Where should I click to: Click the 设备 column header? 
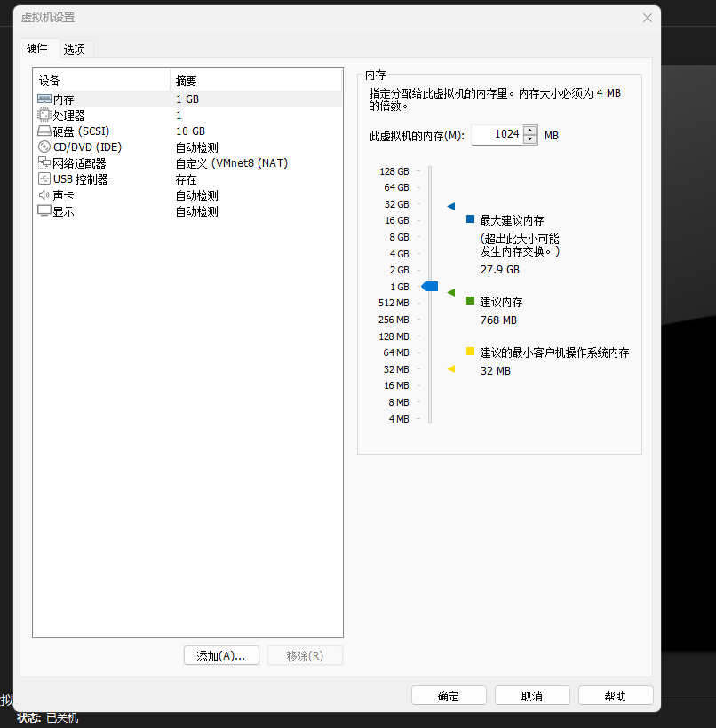click(102, 81)
